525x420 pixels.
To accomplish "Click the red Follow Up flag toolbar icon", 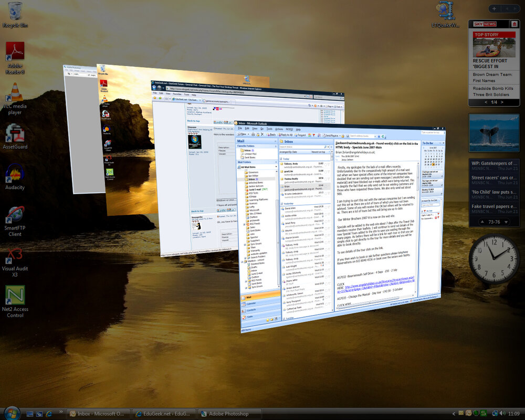I will tap(314, 135).
